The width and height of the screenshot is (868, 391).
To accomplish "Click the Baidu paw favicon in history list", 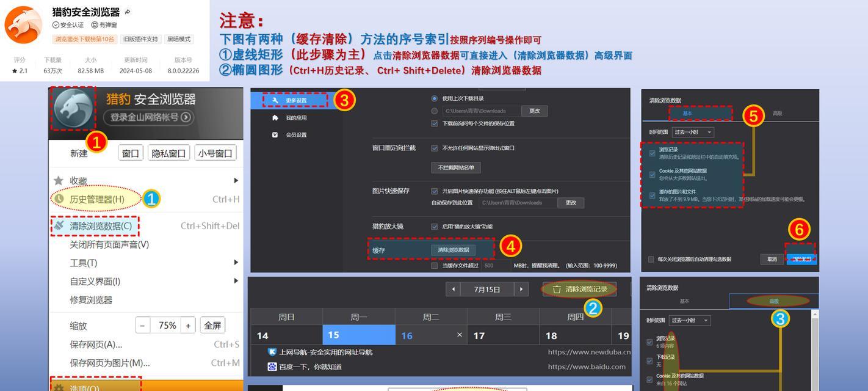I will (x=272, y=367).
